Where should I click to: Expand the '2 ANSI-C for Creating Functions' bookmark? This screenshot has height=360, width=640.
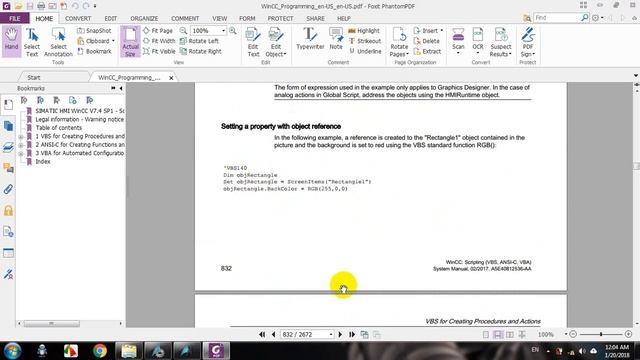coord(21,145)
